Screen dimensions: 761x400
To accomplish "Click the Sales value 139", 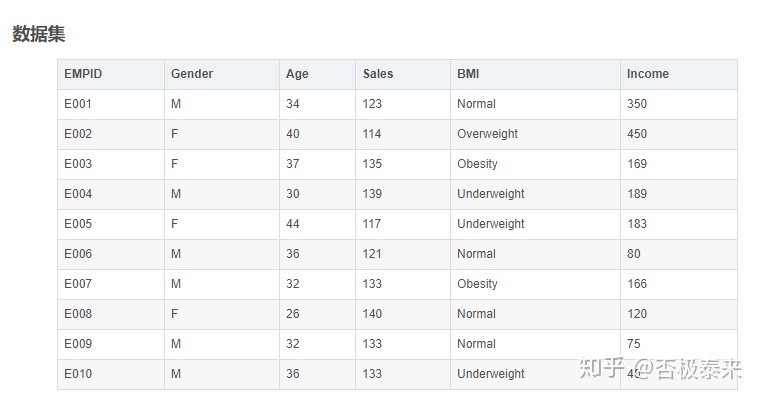I will [x=372, y=194].
